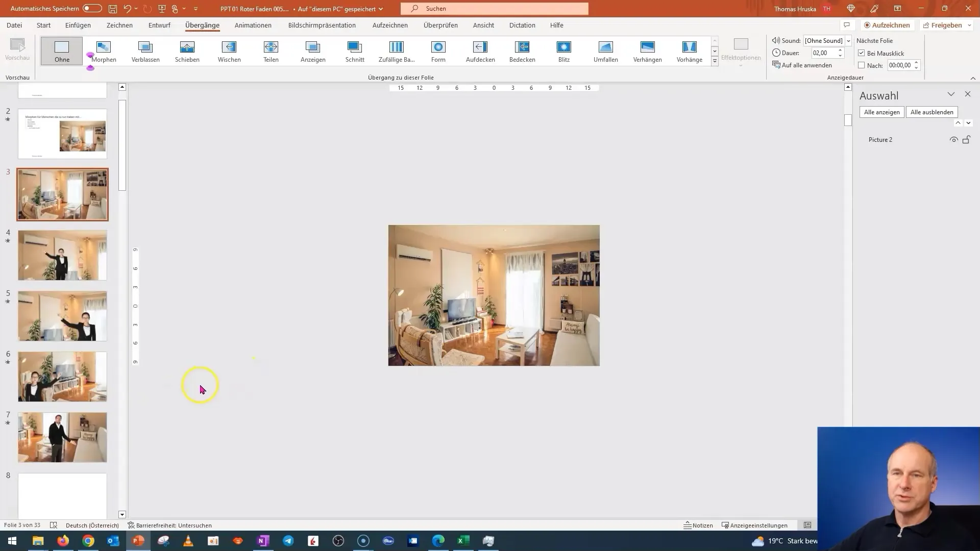Expand the Auswahl panel chevron

(x=950, y=94)
